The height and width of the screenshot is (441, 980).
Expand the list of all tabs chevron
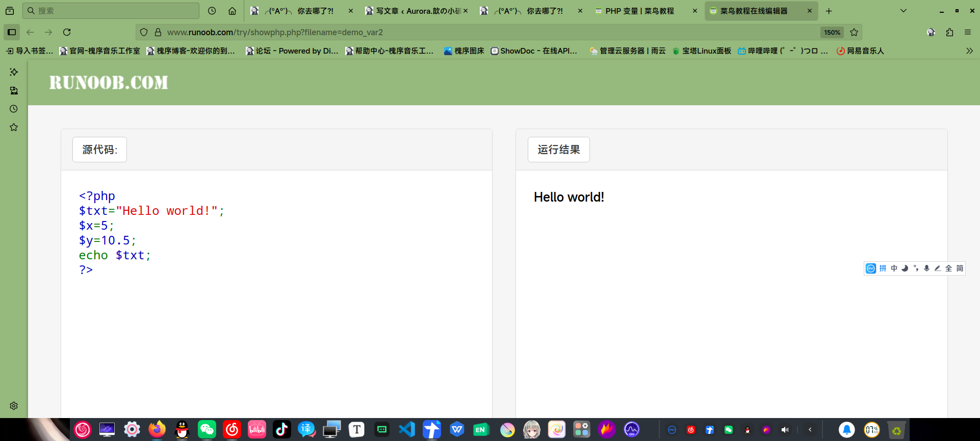click(x=904, y=11)
